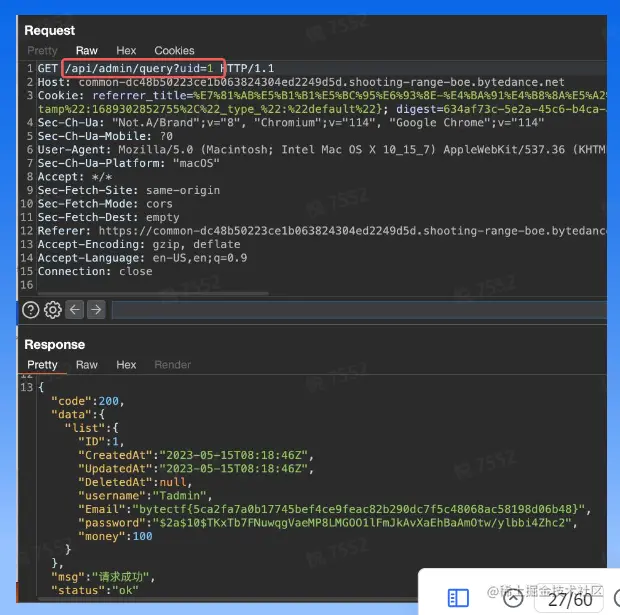Click the "username":"Tadmin" line
The width and height of the screenshot is (620, 615).
tap(145, 496)
